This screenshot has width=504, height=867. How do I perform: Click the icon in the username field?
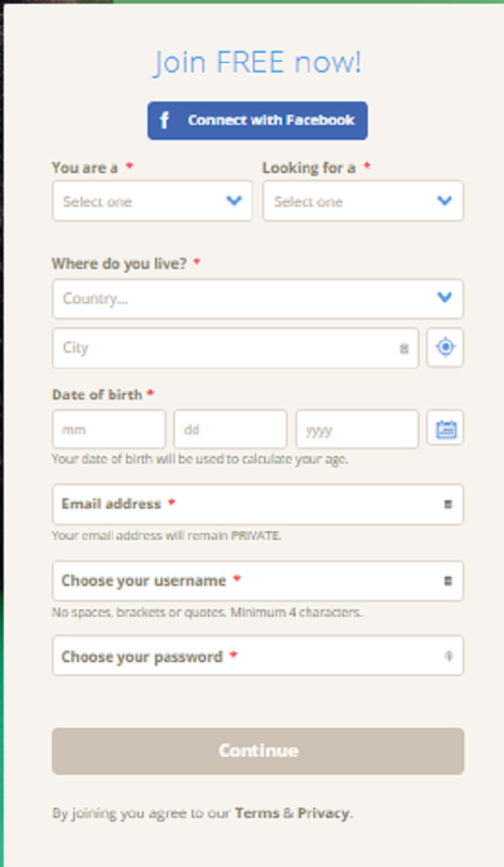pos(449,580)
